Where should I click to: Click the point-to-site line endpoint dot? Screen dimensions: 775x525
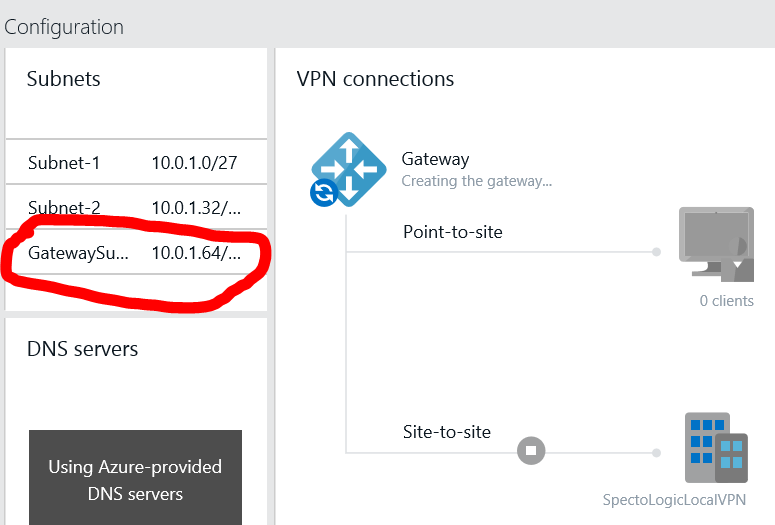[x=656, y=252]
